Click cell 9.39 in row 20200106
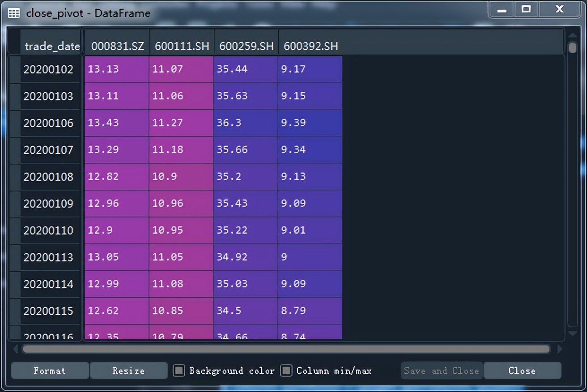Image resolution: width=587 pixels, height=392 pixels. coord(310,123)
